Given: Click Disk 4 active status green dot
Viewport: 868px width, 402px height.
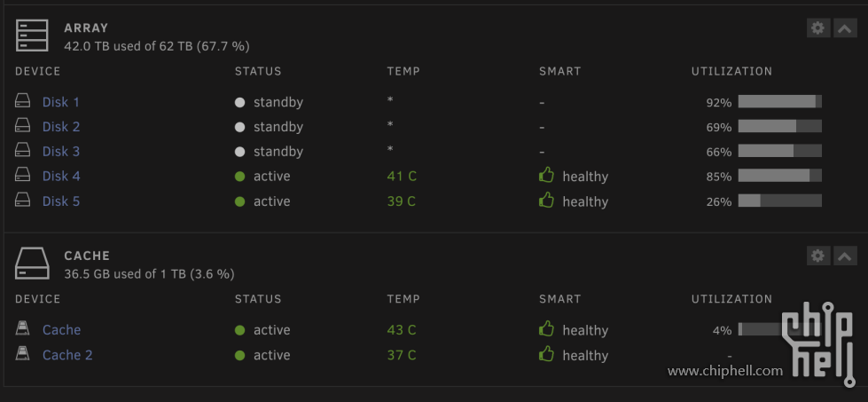Looking at the screenshot, I should coord(239,177).
